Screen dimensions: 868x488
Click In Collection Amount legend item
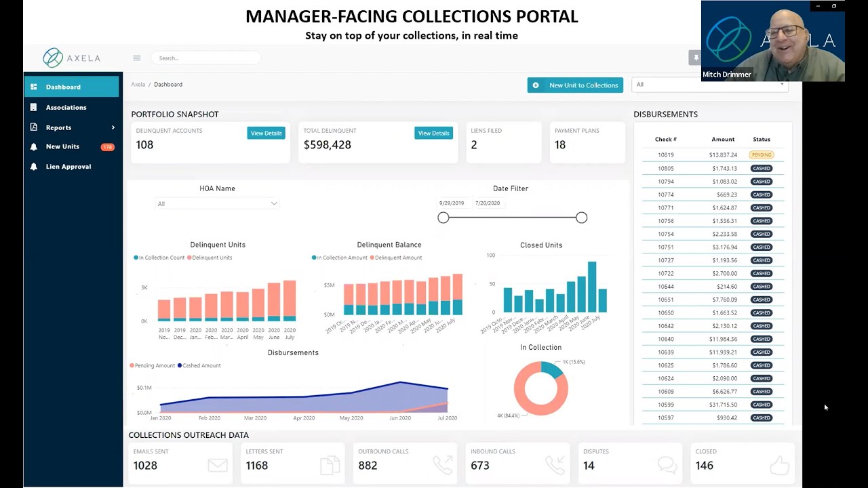pos(340,258)
